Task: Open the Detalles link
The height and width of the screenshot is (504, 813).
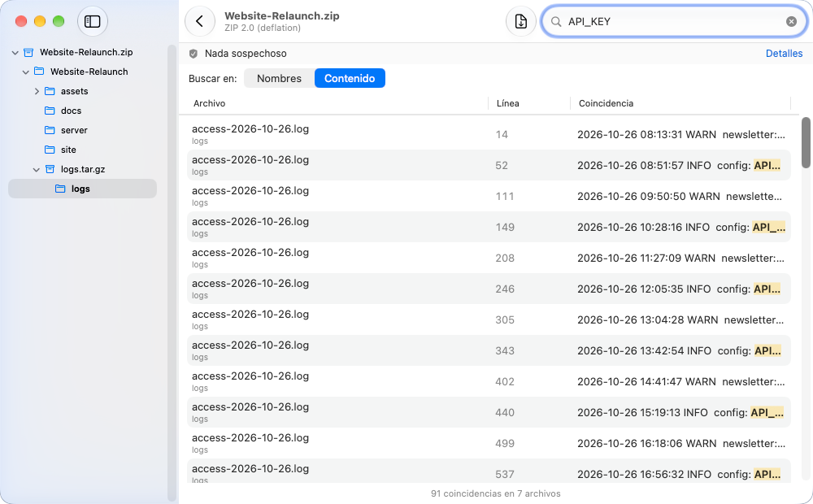Action: click(784, 54)
